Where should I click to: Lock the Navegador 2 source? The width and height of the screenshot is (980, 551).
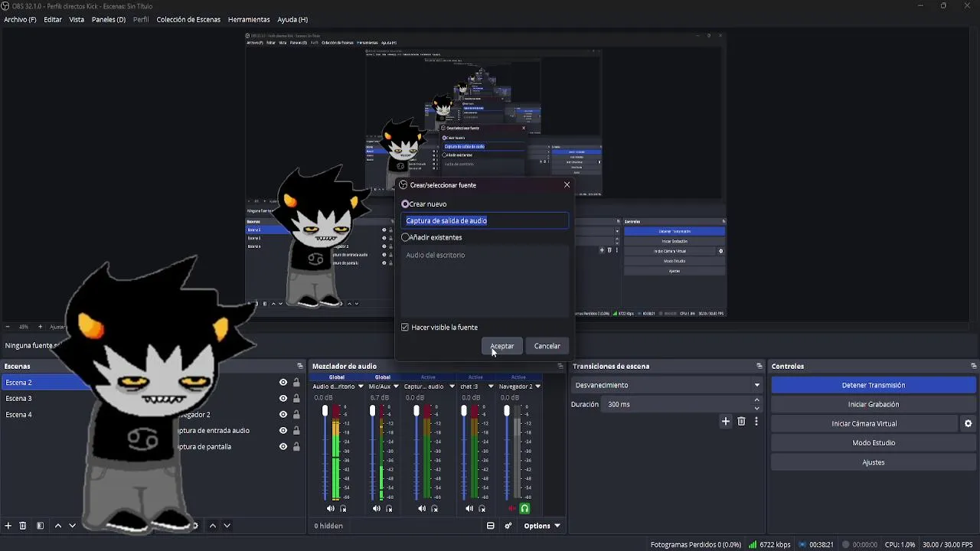pyautogui.click(x=296, y=415)
